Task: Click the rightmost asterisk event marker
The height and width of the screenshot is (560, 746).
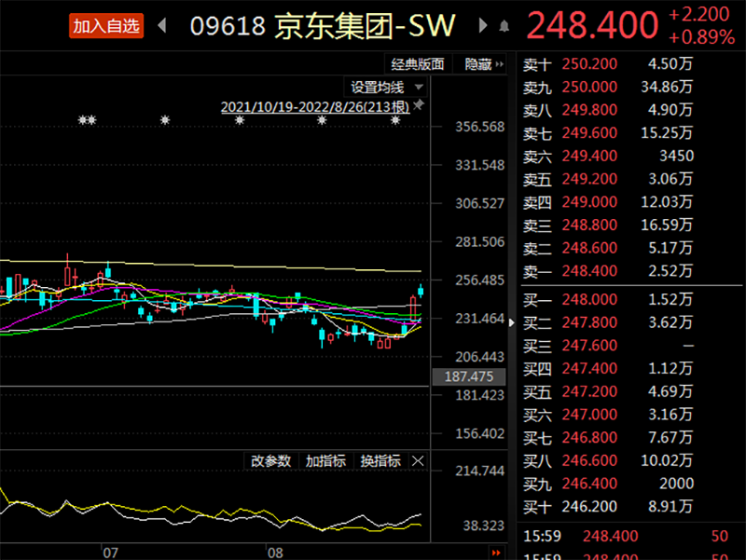Action: 395,121
